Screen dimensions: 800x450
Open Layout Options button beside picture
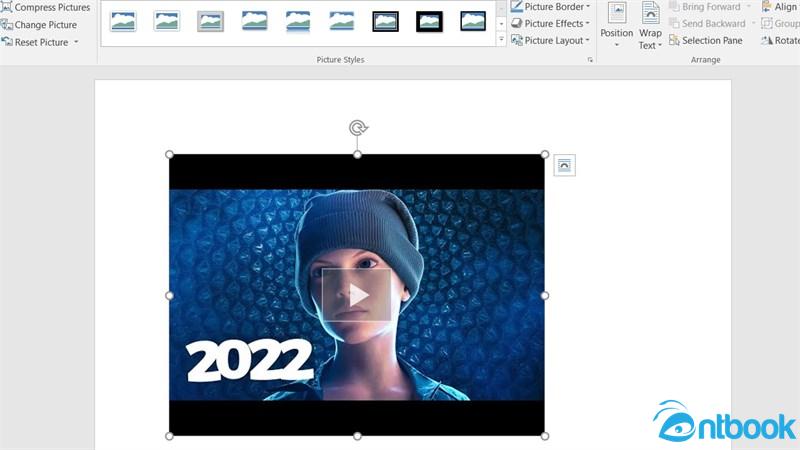click(564, 165)
